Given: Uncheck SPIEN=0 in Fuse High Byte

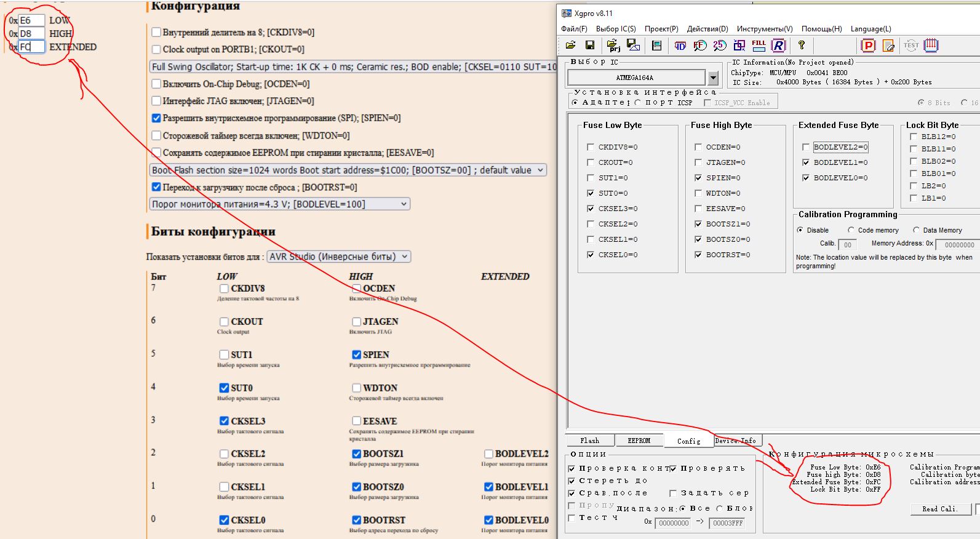Looking at the screenshot, I should tap(698, 178).
